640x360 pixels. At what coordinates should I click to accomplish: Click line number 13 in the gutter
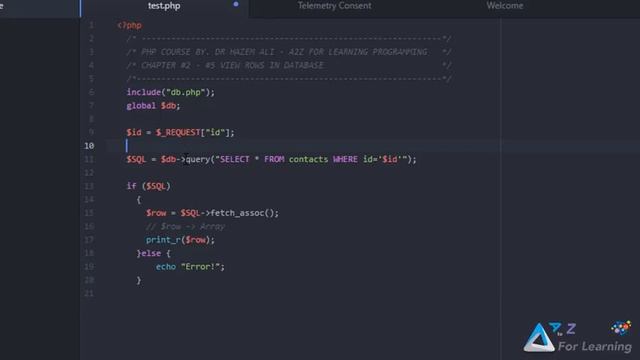coord(89,186)
